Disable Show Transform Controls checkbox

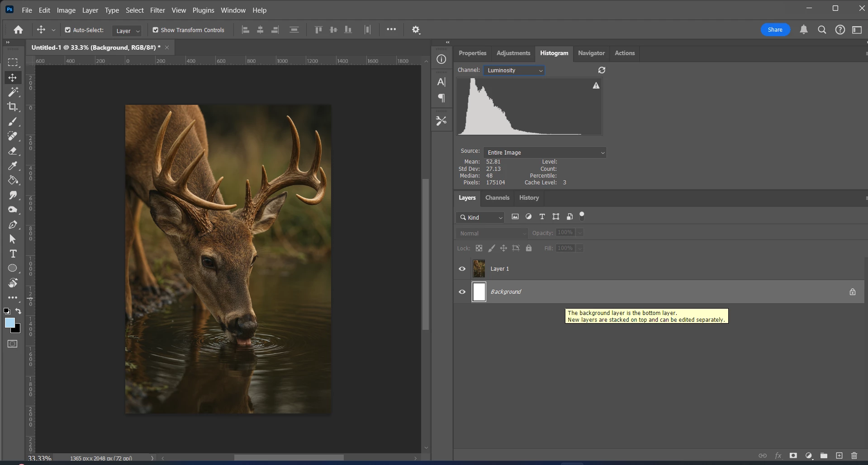point(156,30)
